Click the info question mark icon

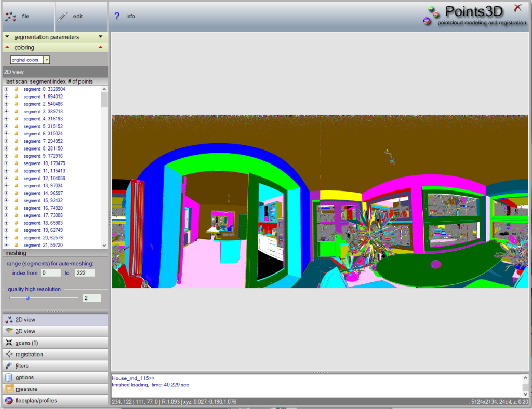coord(117,16)
